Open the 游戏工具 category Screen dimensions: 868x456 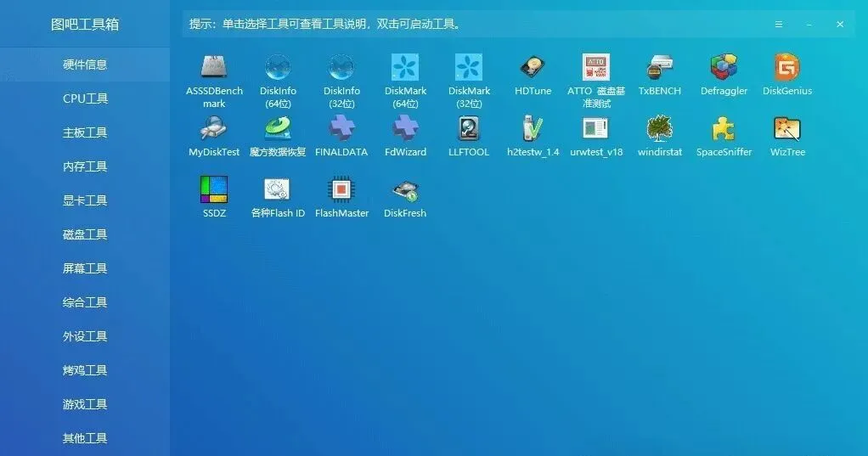click(x=85, y=404)
